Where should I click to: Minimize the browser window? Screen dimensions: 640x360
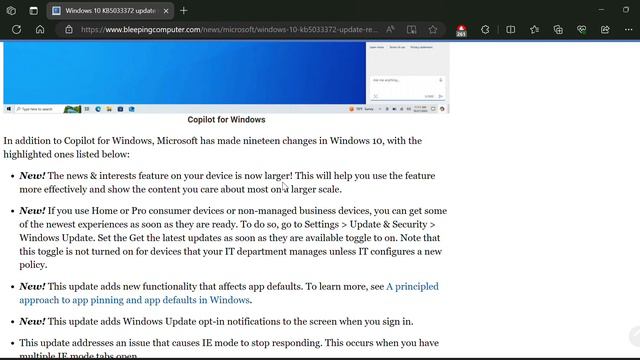pos(601,10)
